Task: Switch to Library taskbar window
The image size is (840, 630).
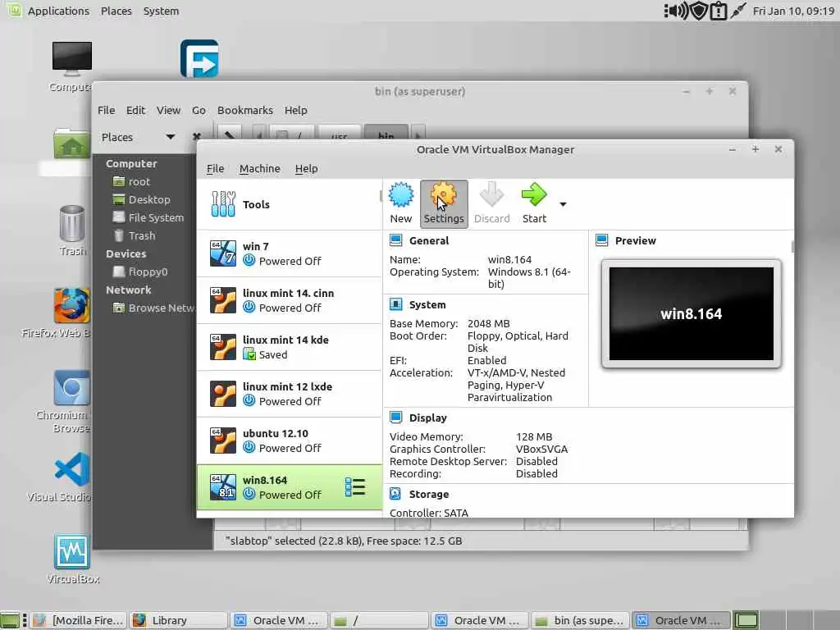Action: [x=177, y=620]
